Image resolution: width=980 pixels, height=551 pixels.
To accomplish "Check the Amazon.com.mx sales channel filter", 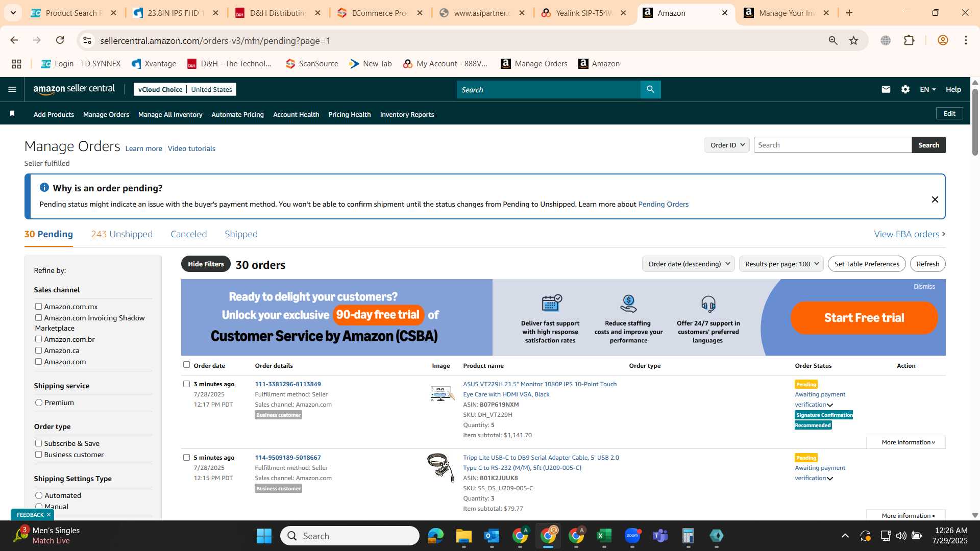I will pos(38,307).
